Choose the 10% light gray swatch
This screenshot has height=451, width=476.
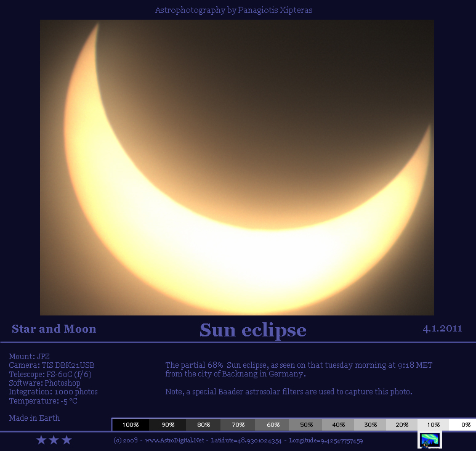click(434, 425)
